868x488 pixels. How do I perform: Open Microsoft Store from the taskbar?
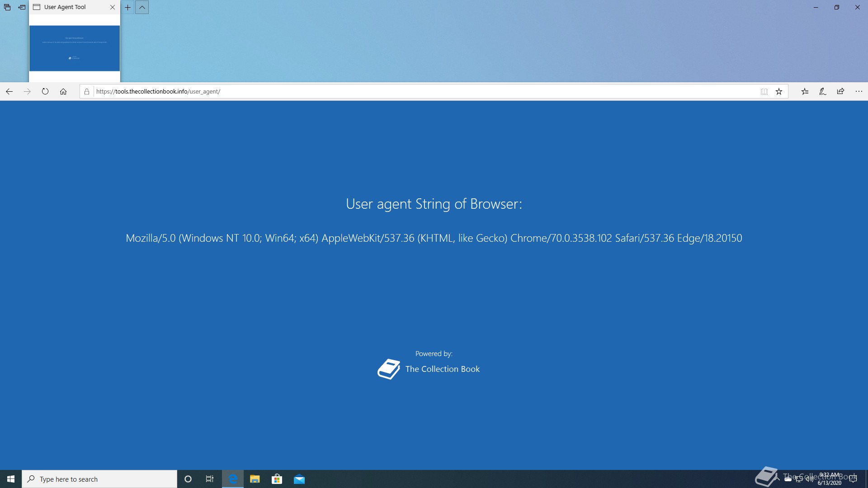pos(277,479)
